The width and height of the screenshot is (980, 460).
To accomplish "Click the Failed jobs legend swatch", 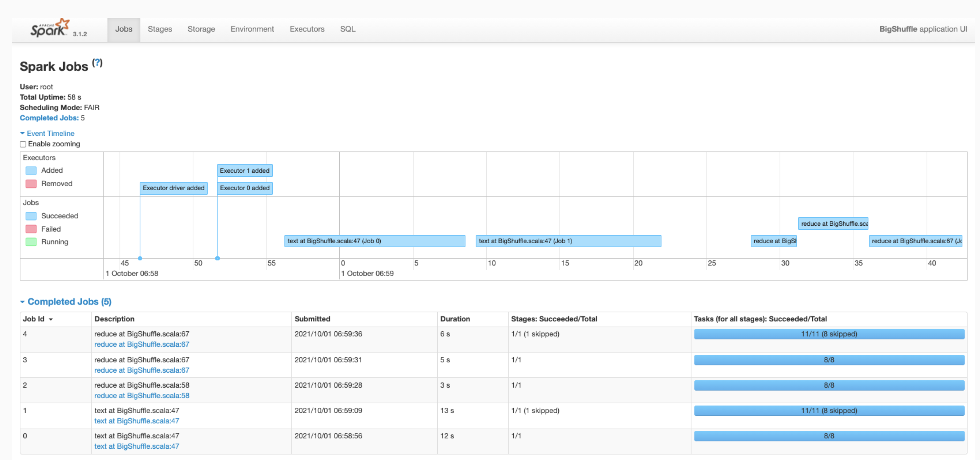I will pyautogui.click(x=31, y=229).
